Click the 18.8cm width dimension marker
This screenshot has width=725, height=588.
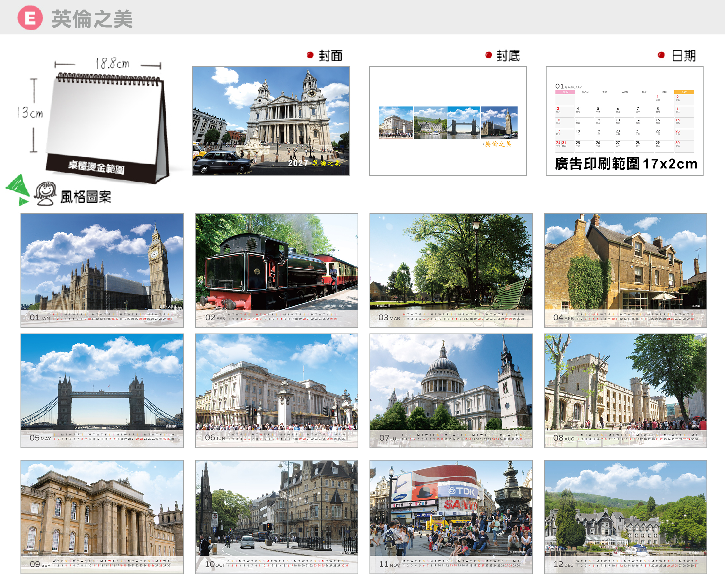[x=108, y=64]
